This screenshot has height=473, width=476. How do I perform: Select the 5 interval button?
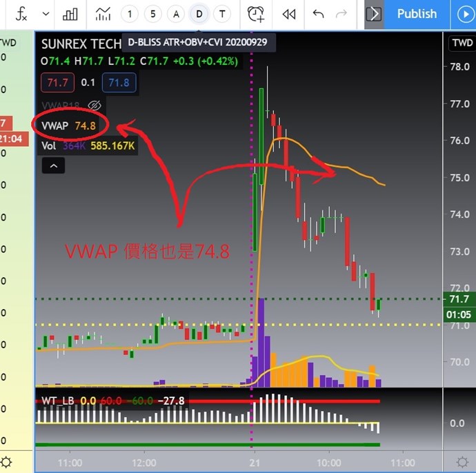(x=152, y=14)
